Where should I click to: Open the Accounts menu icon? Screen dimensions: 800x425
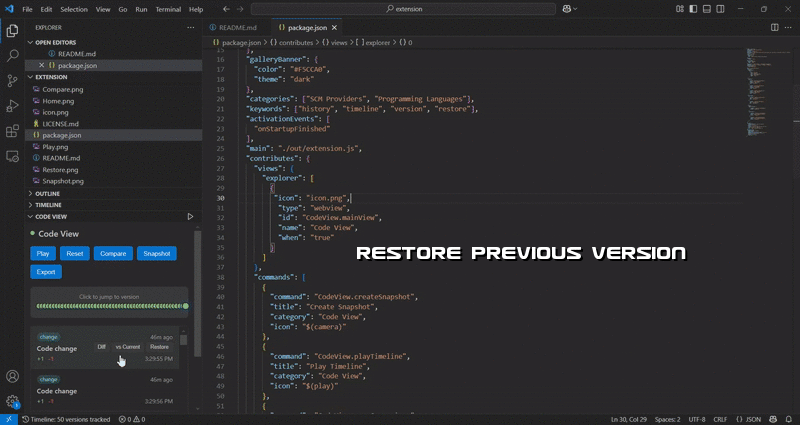pos(12,377)
